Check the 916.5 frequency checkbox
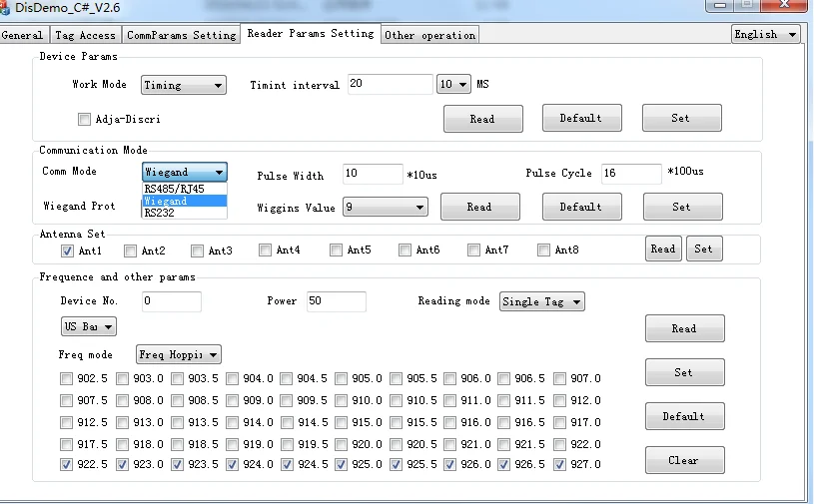The image size is (814, 504). 503,422
